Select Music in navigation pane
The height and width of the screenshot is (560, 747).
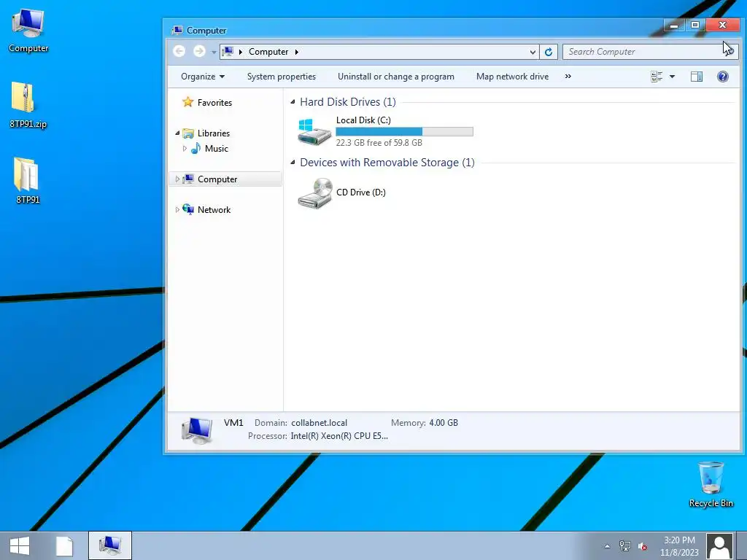pos(216,149)
